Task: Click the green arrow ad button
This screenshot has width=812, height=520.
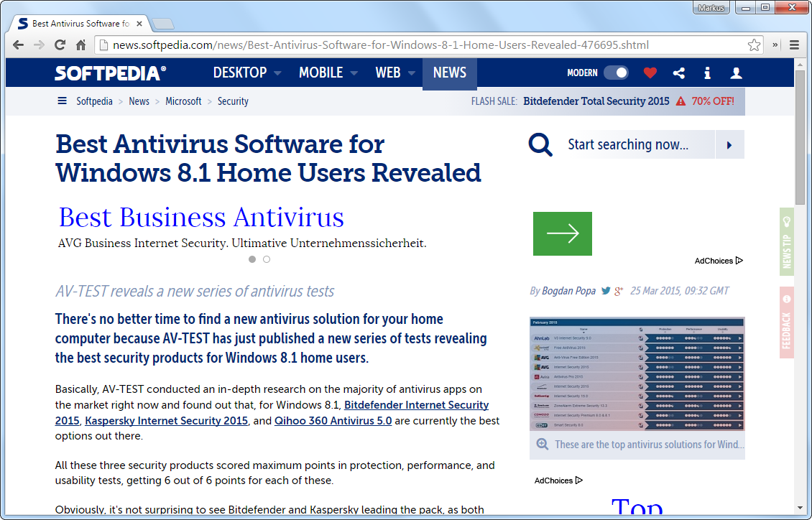Action: [x=562, y=233]
